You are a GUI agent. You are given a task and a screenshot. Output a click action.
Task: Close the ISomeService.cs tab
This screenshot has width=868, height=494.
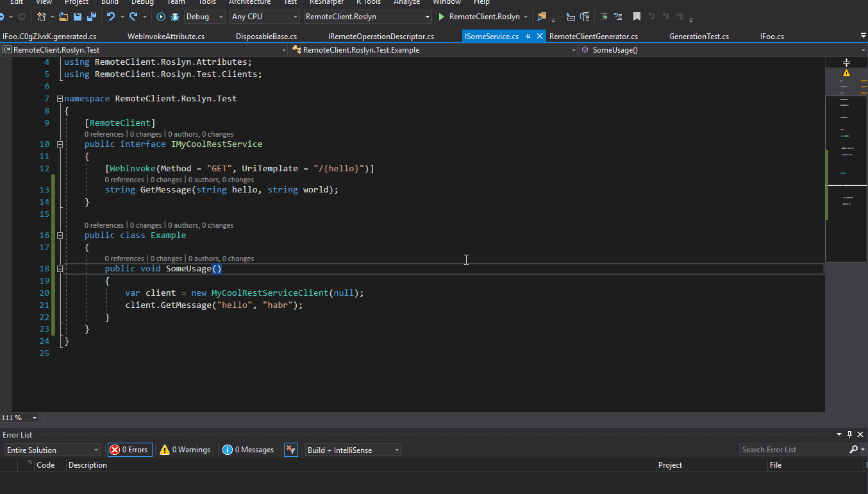[540, 37]
